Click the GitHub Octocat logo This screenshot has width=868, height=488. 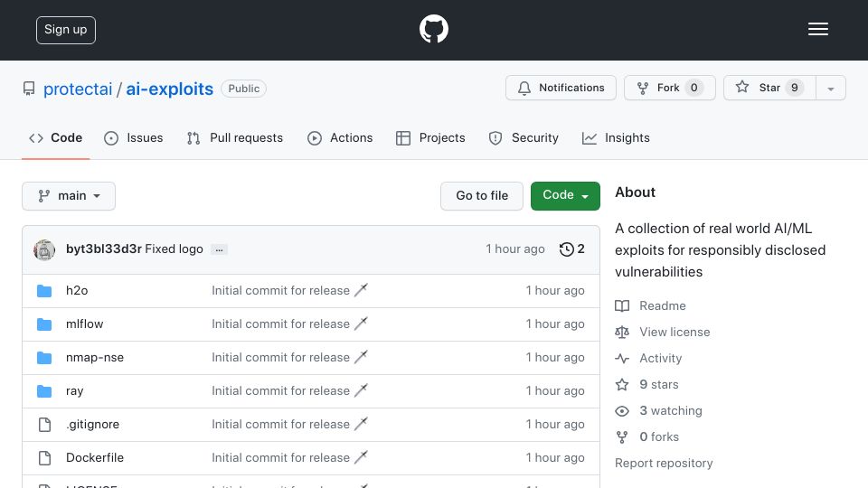[433, 29]
